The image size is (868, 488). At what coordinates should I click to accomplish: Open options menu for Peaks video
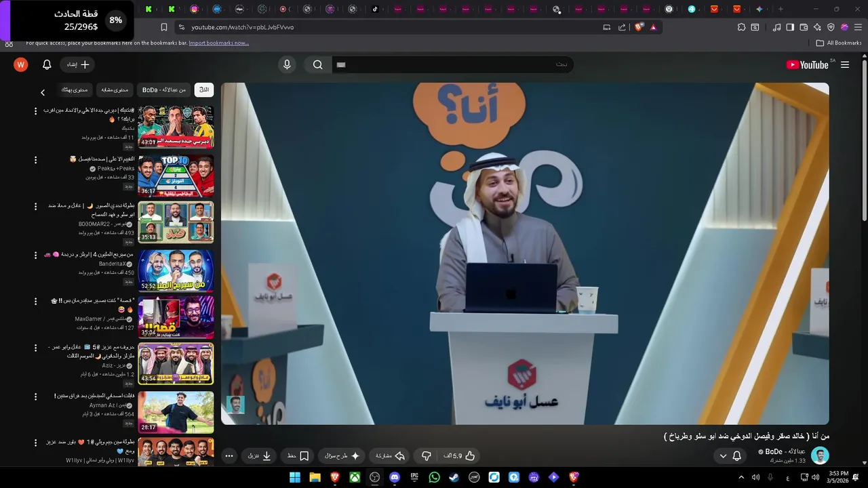pos(36,160)
